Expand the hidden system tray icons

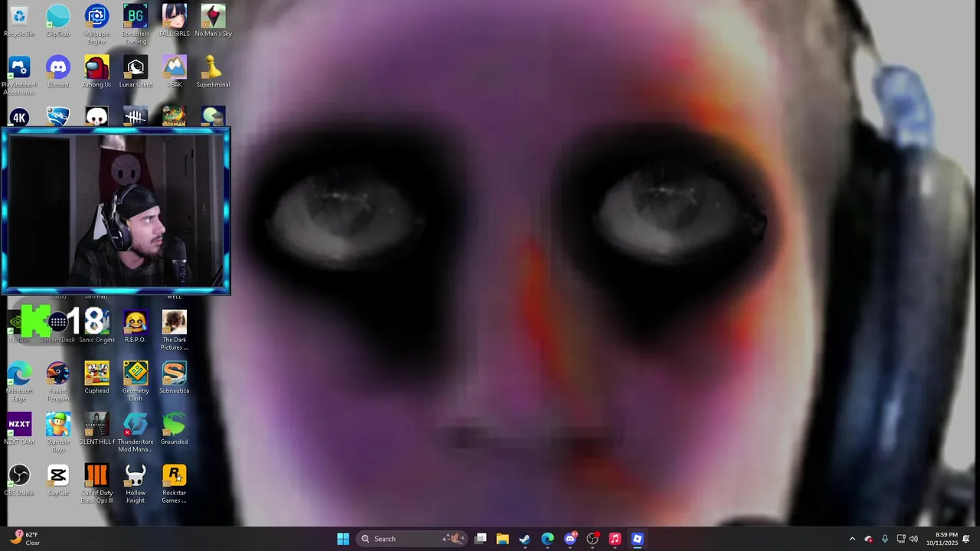[852, 539]
